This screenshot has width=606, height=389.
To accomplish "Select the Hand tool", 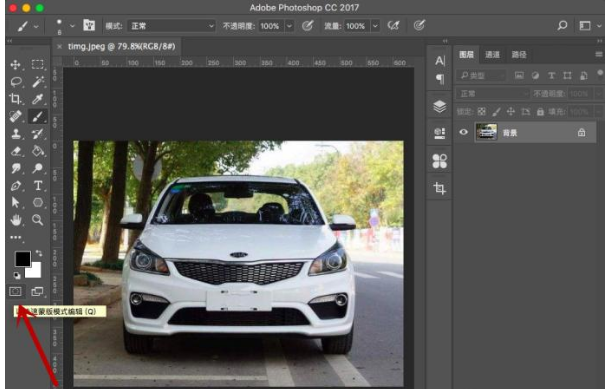I will [x=16, y=220].
